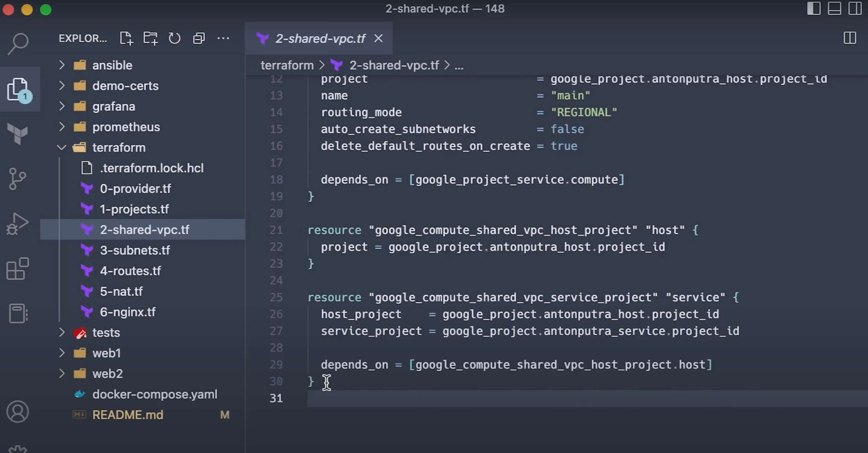The height and width of the screenshot is (453, 868).
Task: Click the New Folder icon in Explorer
Action: (150, 38)
